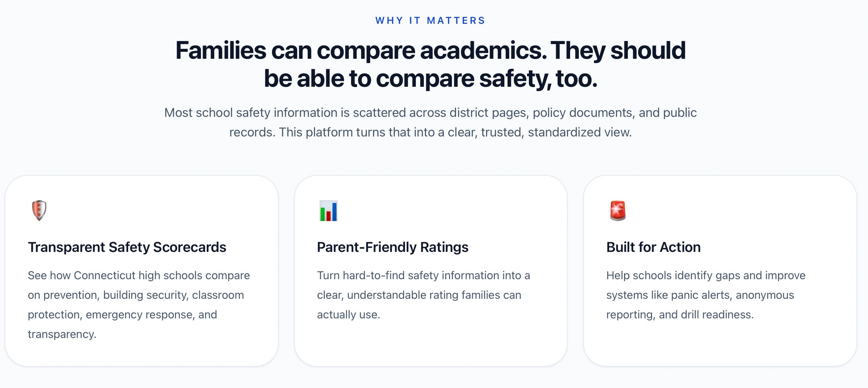Click the heading line 'Families can compare academics'
868x388 pixels.
(x=430, y=50)
